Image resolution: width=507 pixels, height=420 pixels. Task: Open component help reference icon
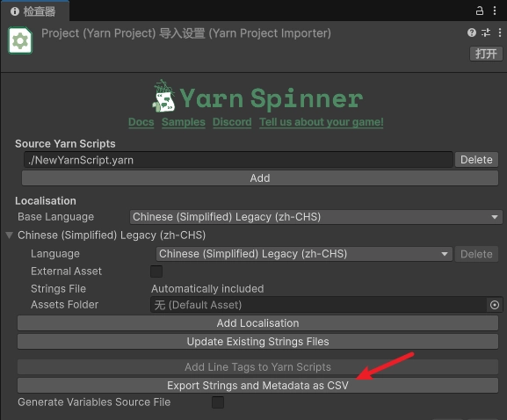click(472, 33)
